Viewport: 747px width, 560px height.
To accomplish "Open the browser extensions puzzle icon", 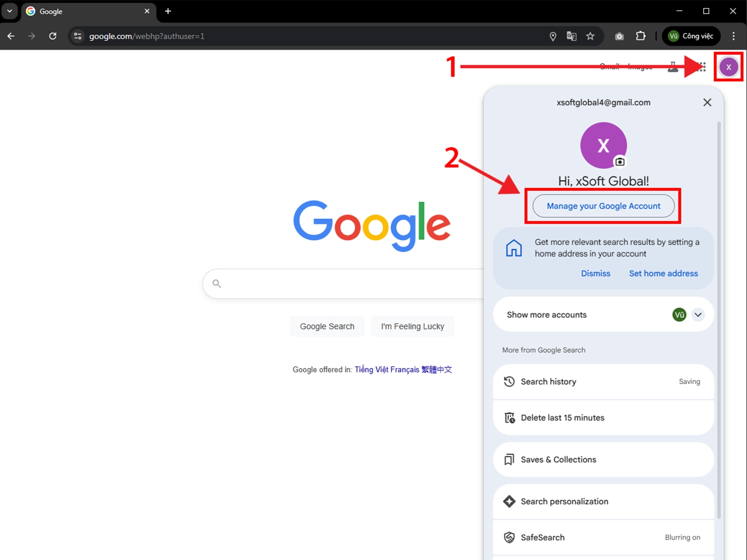I will (640, 36).
